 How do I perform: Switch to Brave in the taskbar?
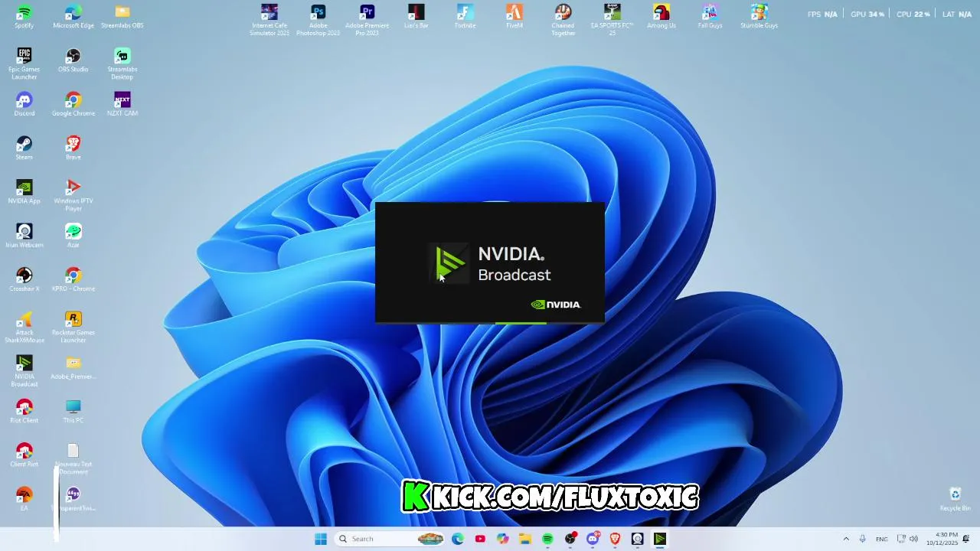[x=615, y=539]
